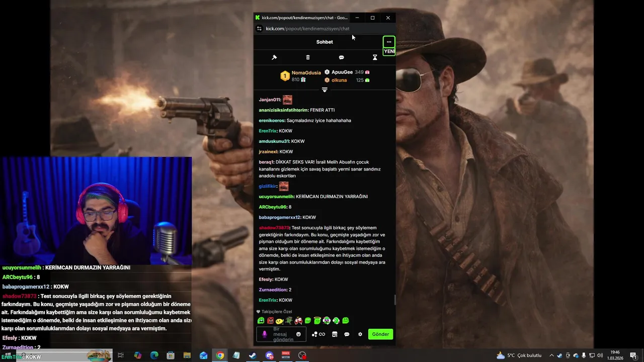Open the three-dot chat options menu
The width and height of the screenshot is (644, 362).
(389, 42)
